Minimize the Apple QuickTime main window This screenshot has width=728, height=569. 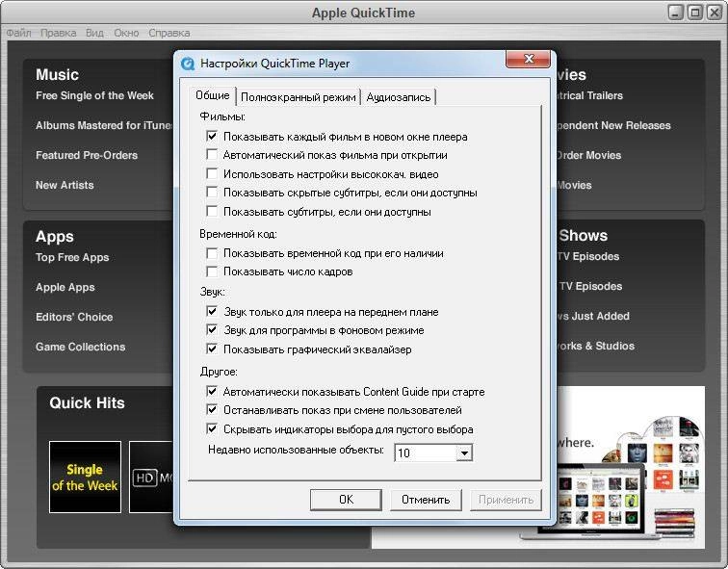point(676,13)
